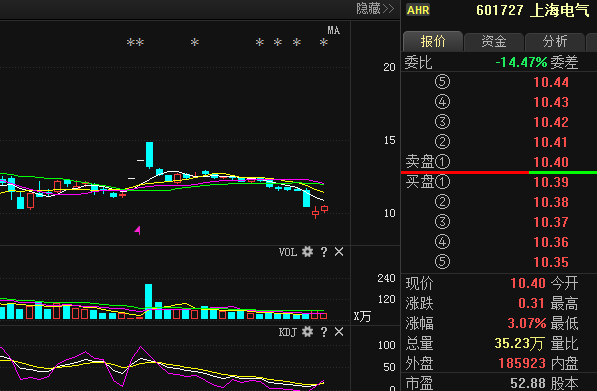
Task: Switch to the 分析 tab
Action: point(555,41)
